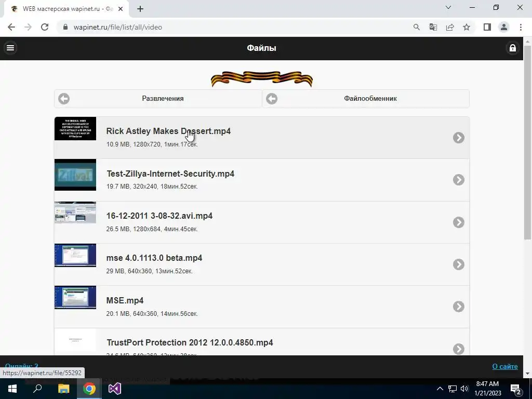Click the Chrome back navigation arrow
The width and height of the screenshot is (532, 399).
click(11, 27)
